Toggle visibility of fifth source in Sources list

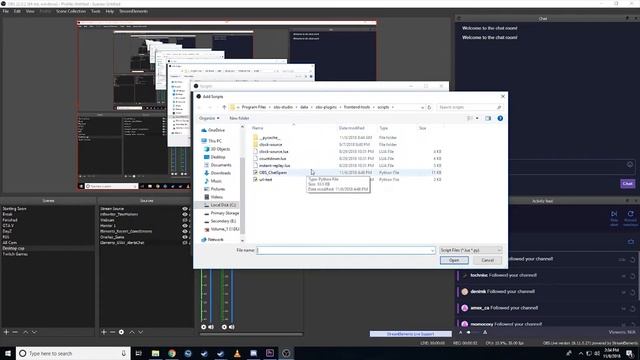(x=185, y=231)
